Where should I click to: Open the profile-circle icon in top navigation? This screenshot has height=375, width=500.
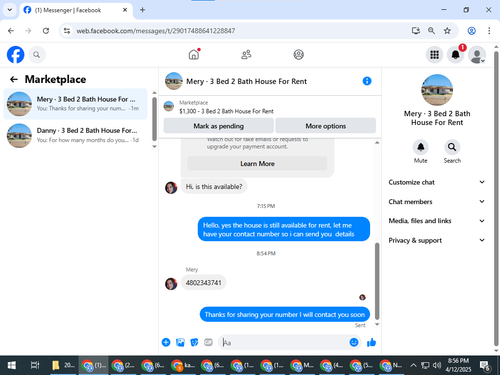(298, 54)
